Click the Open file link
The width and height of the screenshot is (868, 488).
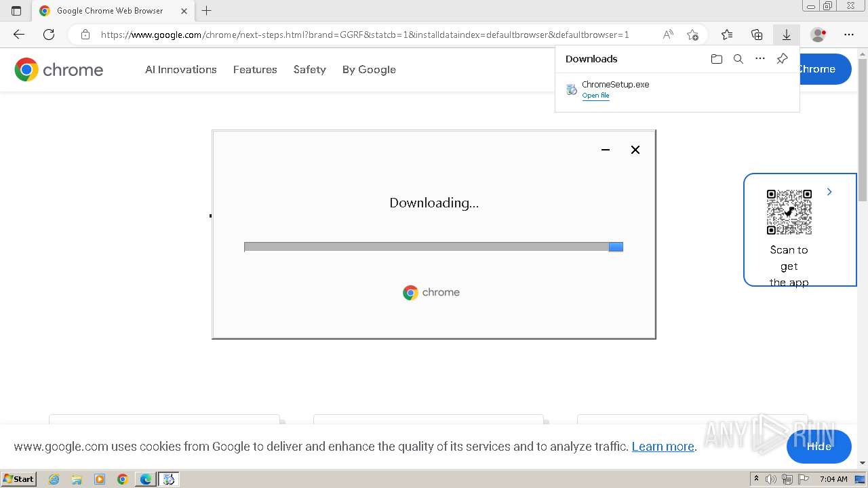pos(595,96)
